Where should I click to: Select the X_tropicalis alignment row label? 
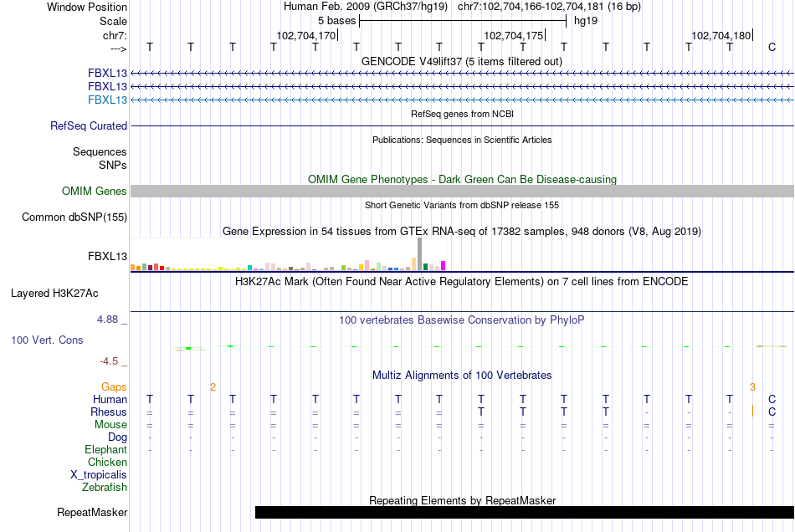(x=99, y=475)
